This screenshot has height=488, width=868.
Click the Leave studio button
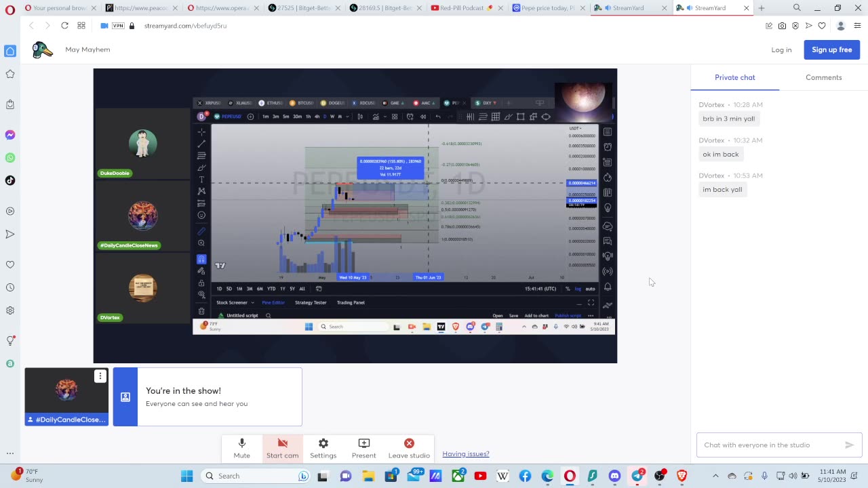coord(409,448)
